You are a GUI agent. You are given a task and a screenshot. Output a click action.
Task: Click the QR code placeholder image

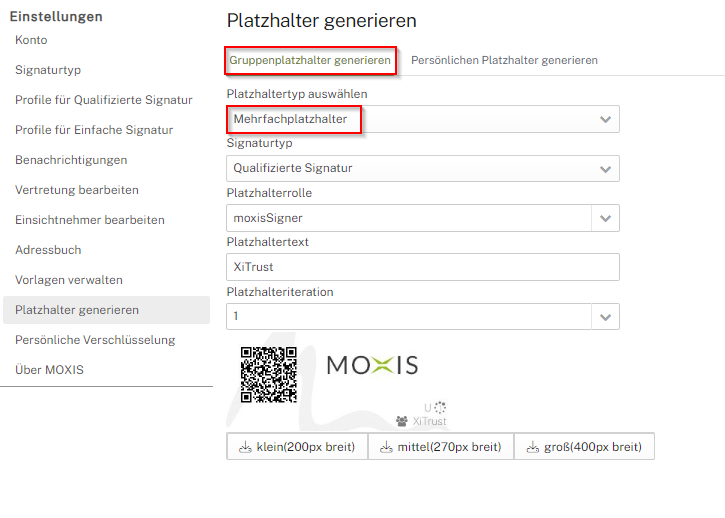click(269, 374)
